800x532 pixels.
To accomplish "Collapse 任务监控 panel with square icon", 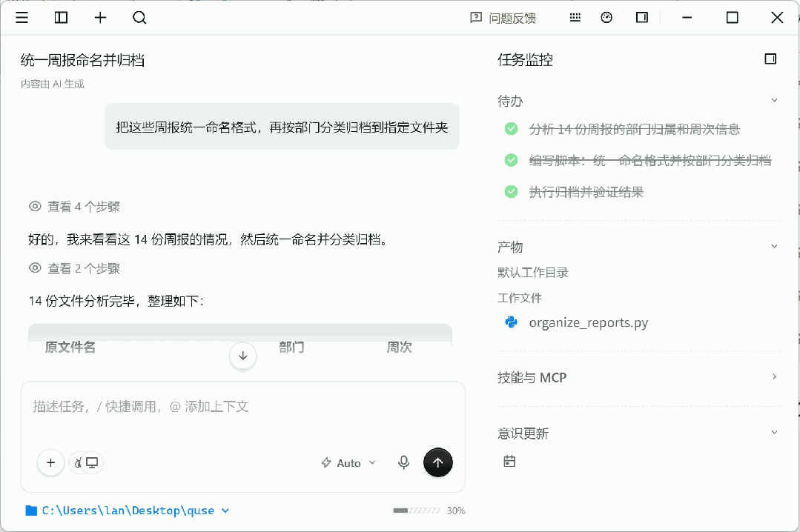I will point(770,59).
